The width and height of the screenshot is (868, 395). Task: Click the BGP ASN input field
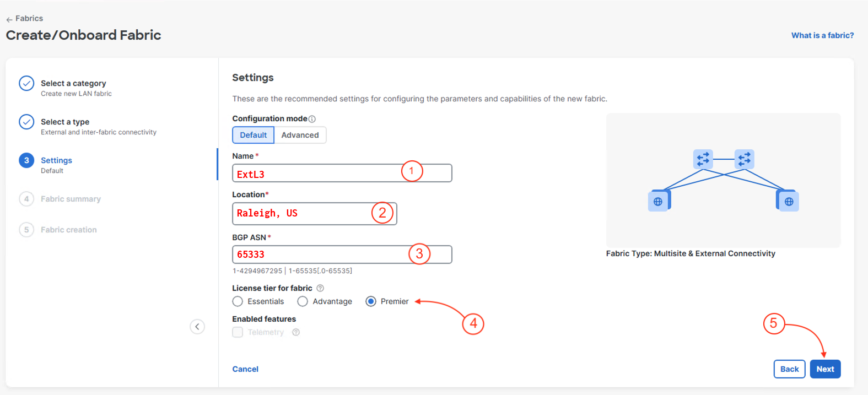(x=320, y=255)
